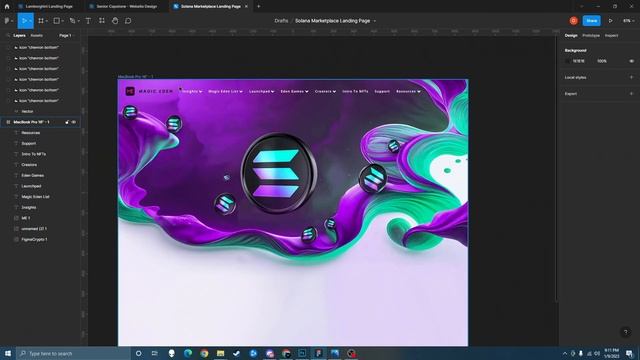640x360 pixels.
Task: Open the Windows Start menu
Action: (8, 353)
